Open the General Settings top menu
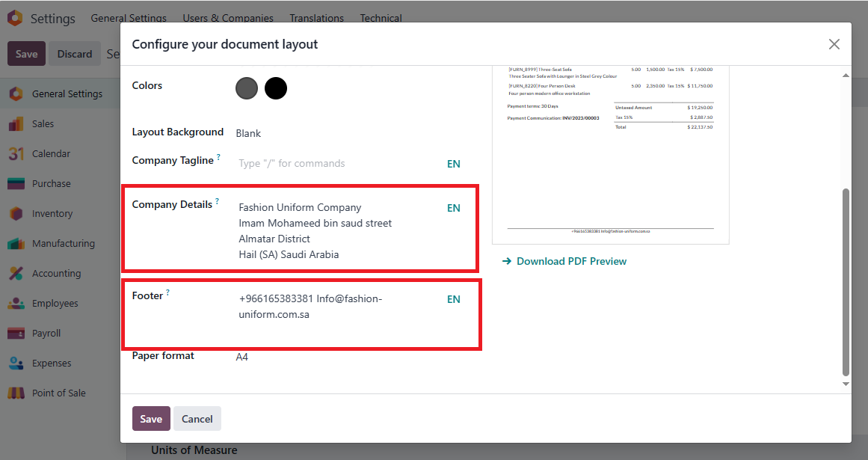 [x=129, y=18]
